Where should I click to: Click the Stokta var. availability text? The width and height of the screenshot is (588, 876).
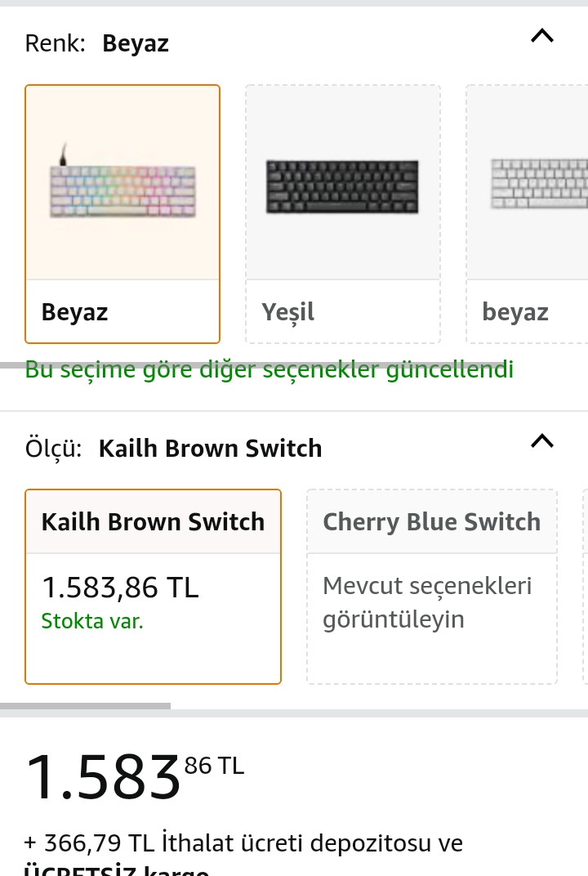[x=92, y=621]
